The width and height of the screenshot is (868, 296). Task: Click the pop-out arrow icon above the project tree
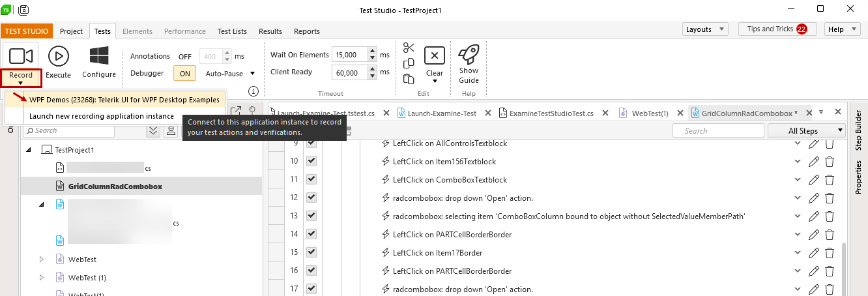[236, 111]
